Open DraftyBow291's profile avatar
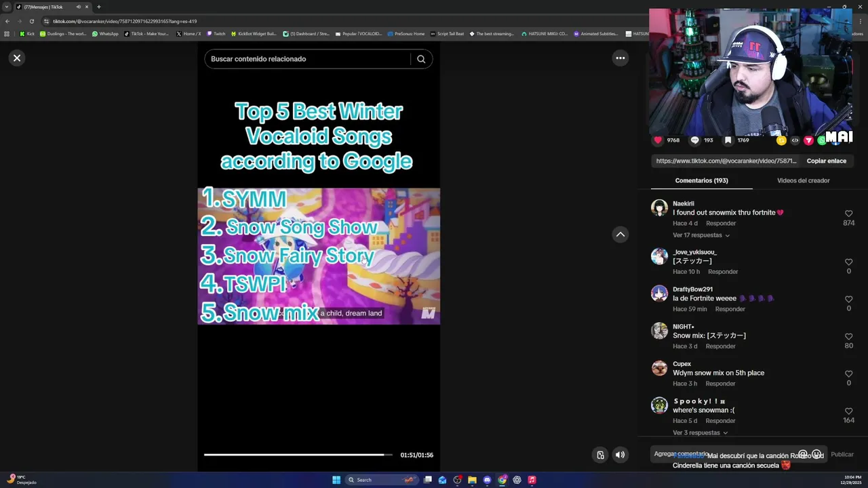The height and width of the screenshot is (488, 868). click(x=659, y=293)
